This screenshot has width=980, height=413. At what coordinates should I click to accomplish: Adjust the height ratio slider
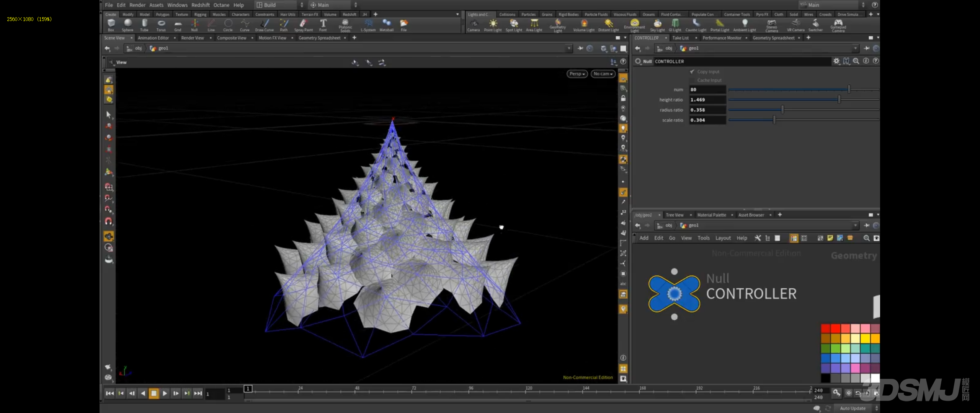coord(804,99)
